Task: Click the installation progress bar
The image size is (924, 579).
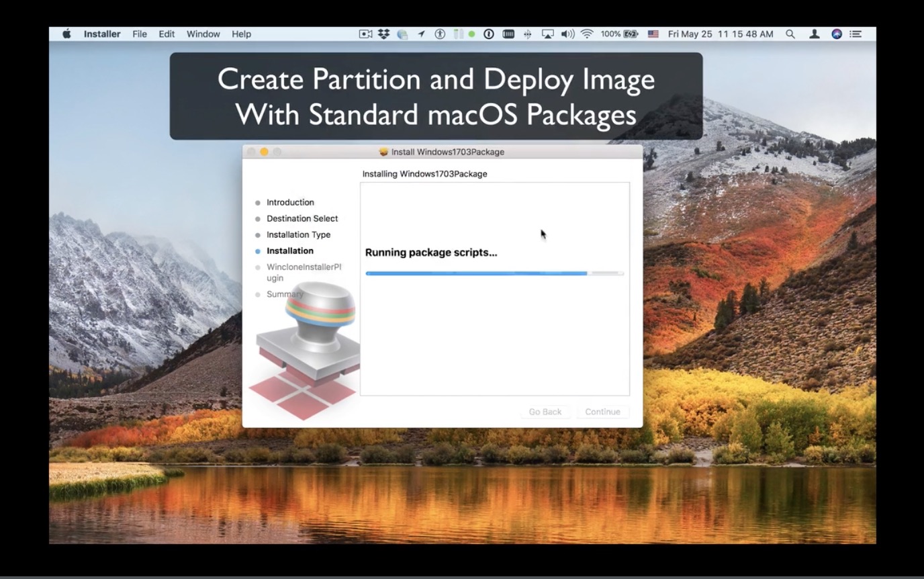Action: point(495,273)
